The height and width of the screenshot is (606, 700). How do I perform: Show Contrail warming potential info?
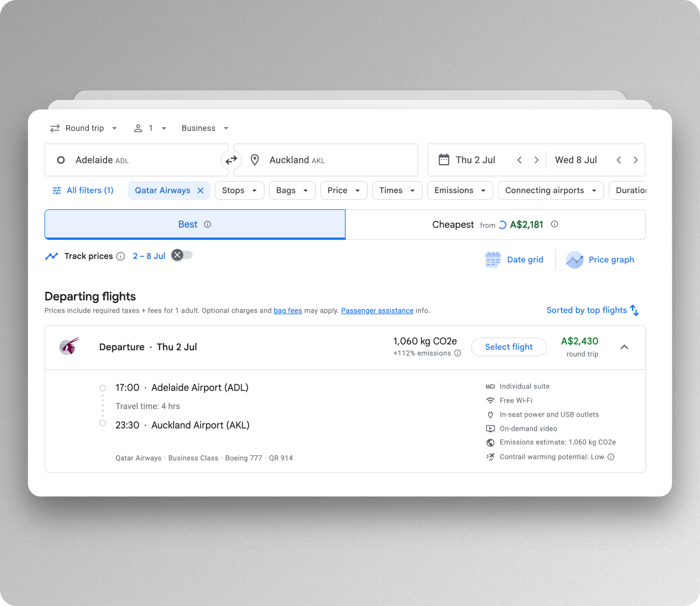click(x=611, y=457)
